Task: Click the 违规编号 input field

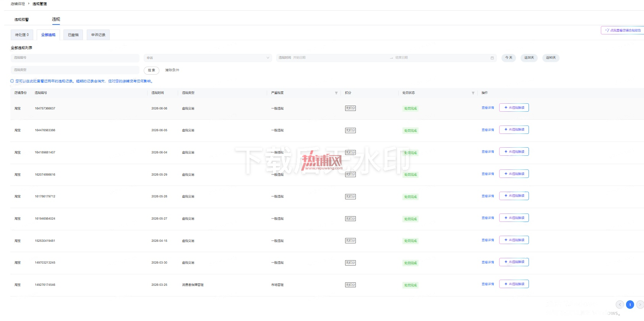Action: [x=75, y=58]
